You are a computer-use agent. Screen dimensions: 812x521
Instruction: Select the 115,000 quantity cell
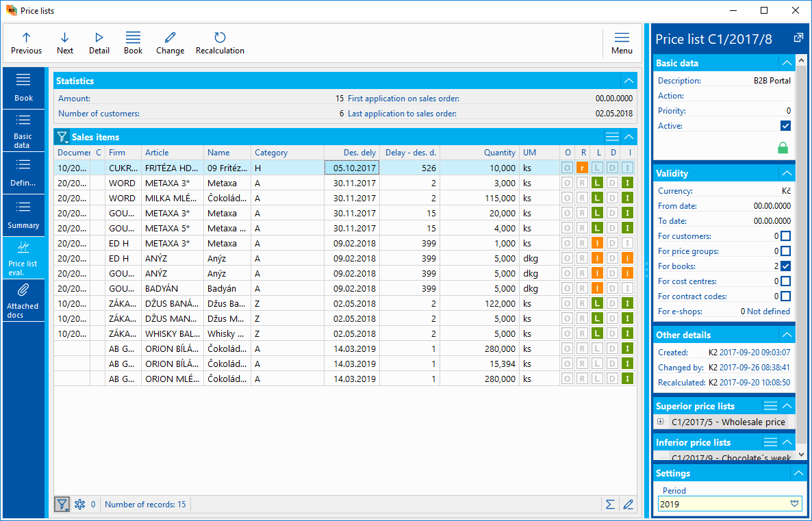tap(479, 198)
